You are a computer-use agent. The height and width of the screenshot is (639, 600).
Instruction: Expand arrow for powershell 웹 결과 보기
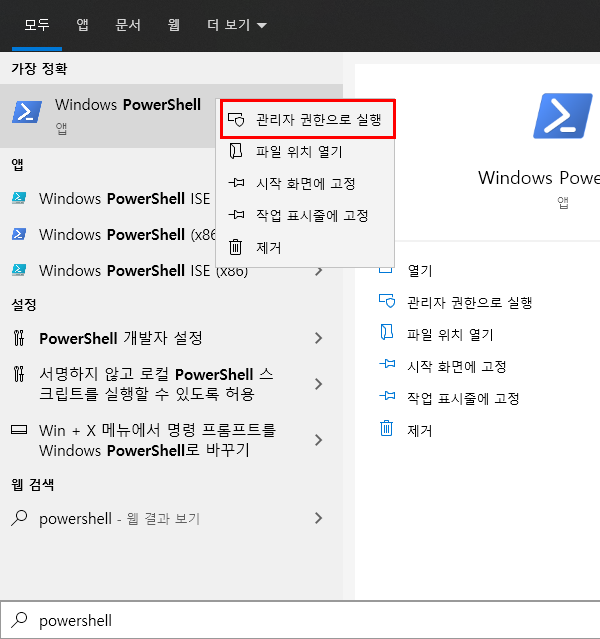click(x=319, y=518)
